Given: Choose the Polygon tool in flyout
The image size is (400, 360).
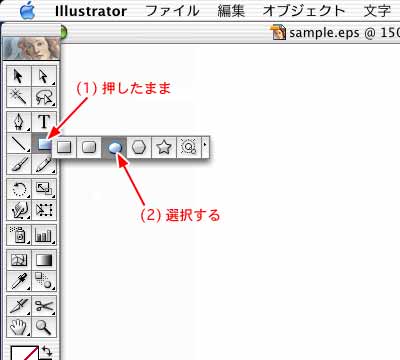Looking at the screenshot, I should [x=139, y=147].
